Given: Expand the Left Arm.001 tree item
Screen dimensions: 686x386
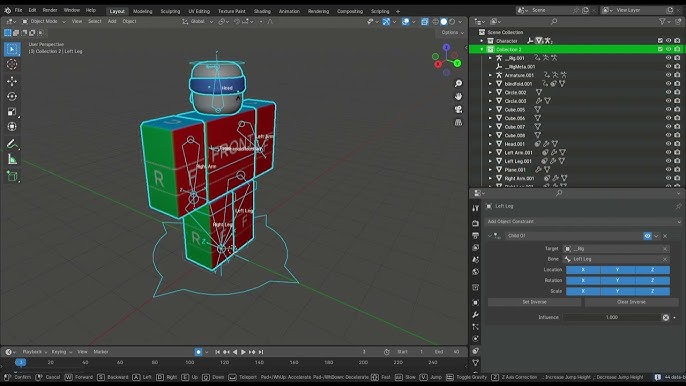Looking at the screenshot, I should (490, 153).
